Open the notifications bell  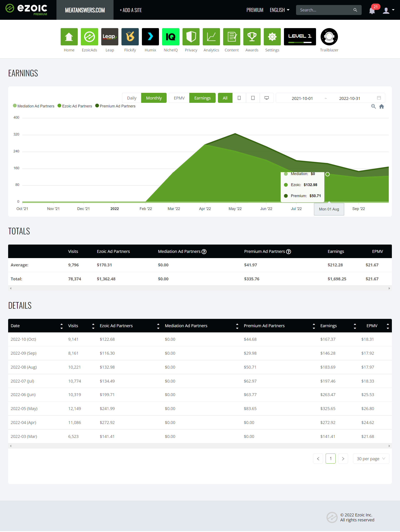372,11
